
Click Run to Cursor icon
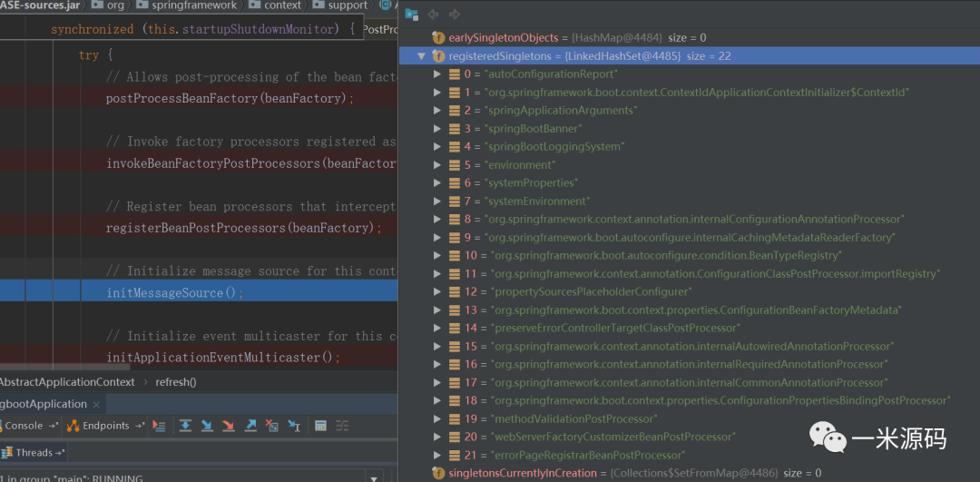point(294,426)
